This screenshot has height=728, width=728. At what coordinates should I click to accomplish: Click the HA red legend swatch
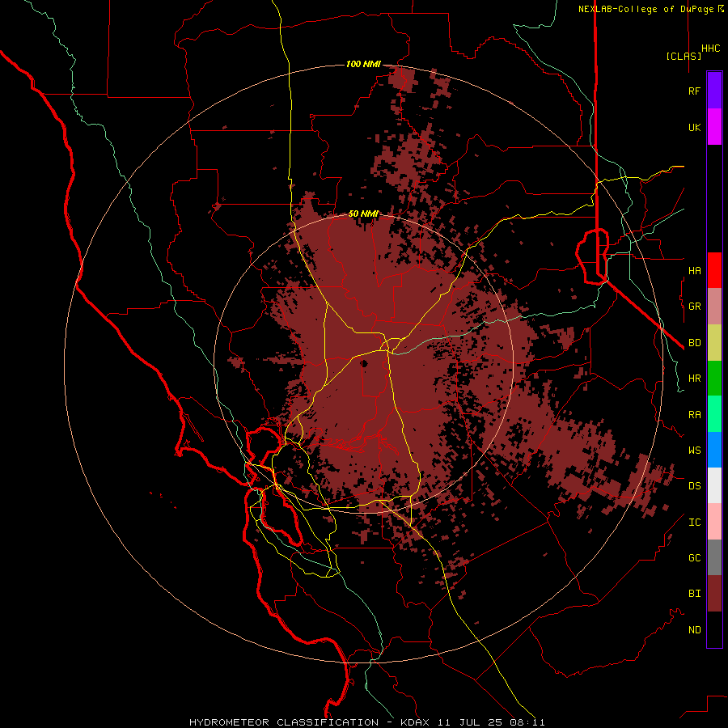click(x=714, y=270)
